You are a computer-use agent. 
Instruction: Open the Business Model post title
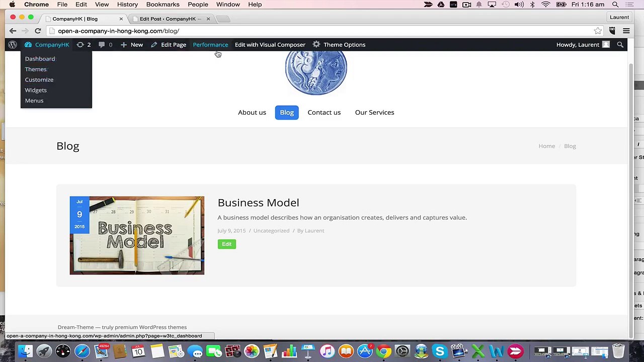click(258, 203)
